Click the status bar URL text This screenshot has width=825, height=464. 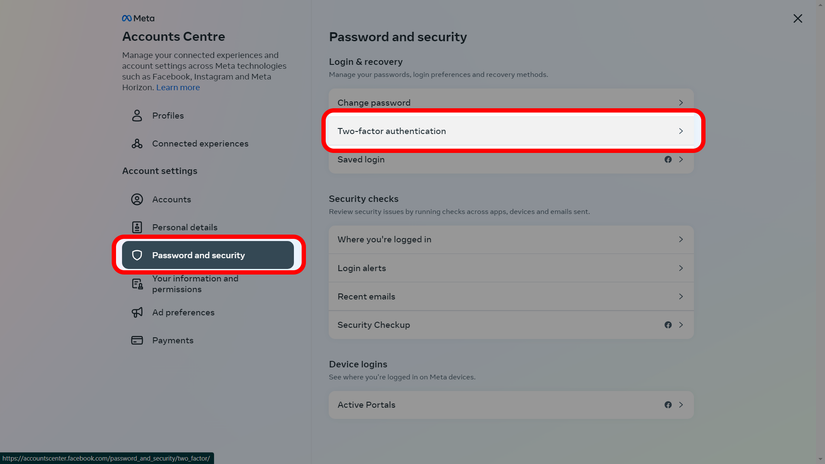[106, 458]
